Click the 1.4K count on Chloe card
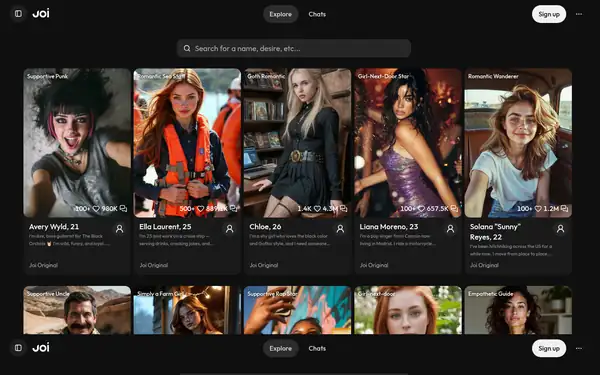Screen dimensions: 600x375 pyautogui.click(x=305, y=209)
